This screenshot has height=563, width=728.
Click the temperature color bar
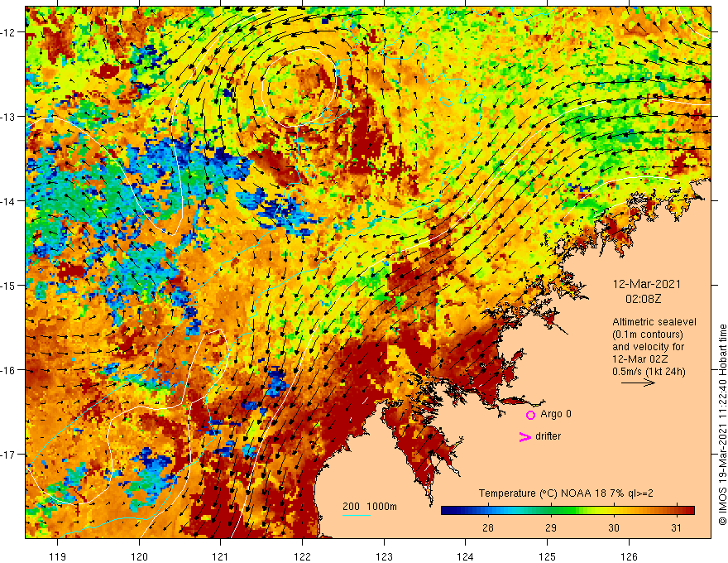[568, 511]
